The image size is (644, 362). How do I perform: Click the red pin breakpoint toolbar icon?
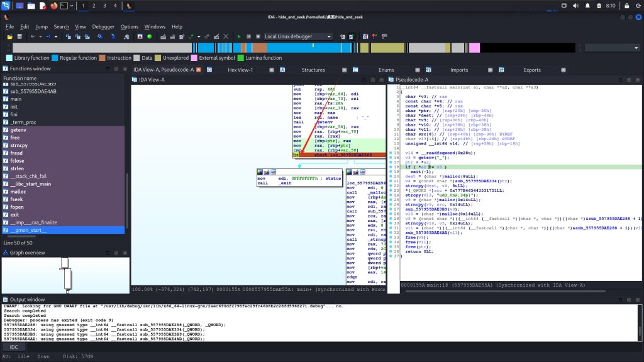tap(375, 36)
